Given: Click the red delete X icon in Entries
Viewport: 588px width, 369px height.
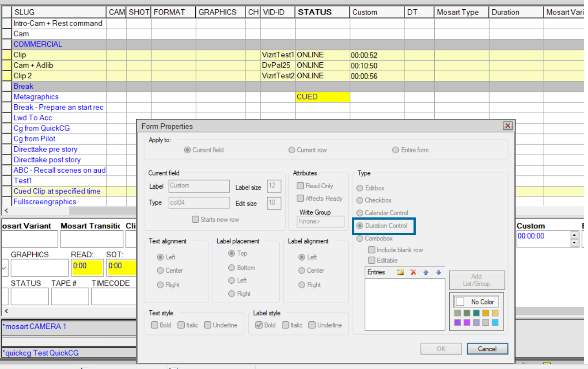Looking at the screenshot, I should click(x=413, y=272).
